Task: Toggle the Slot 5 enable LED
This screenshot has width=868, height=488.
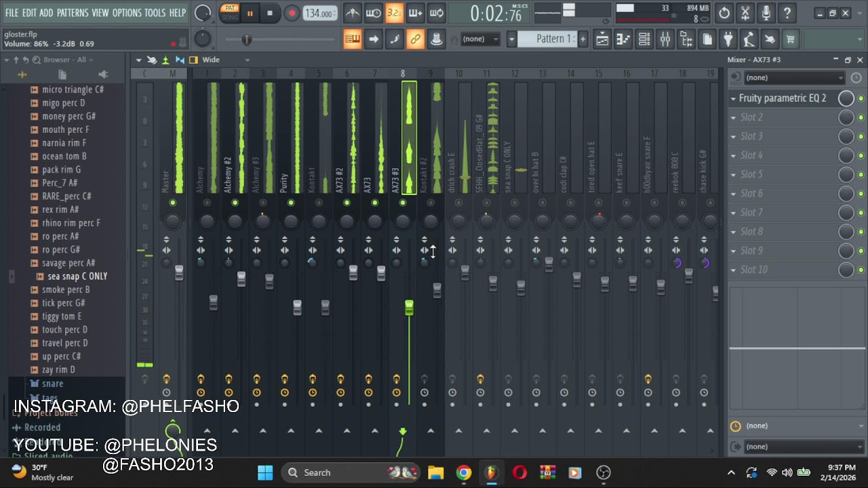Action: point(861,174)
